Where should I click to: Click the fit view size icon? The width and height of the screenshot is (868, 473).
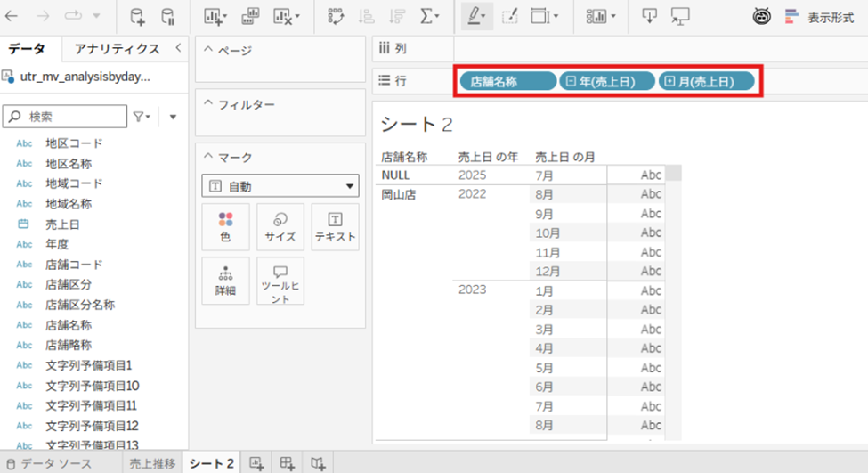(x=540, y=17)
